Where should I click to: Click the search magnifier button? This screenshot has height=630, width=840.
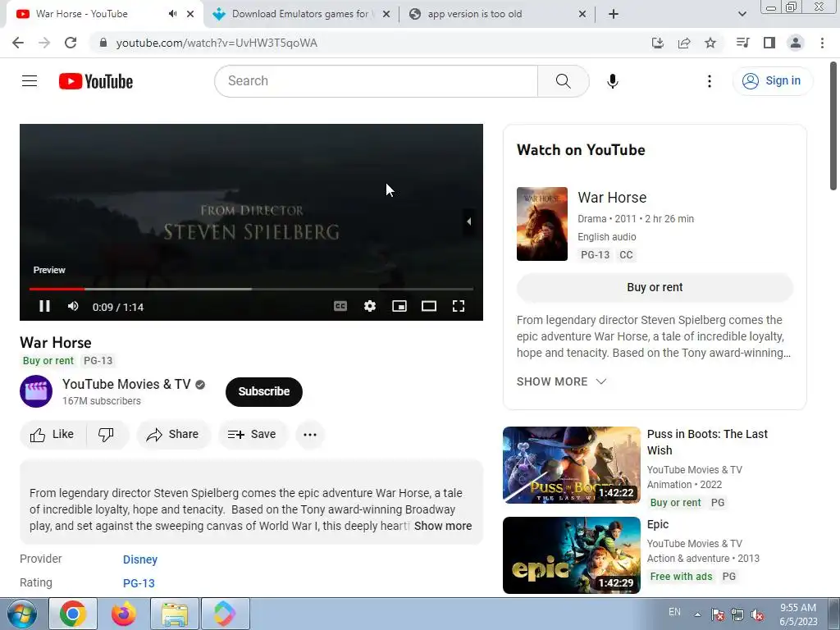tap(563, 81)
